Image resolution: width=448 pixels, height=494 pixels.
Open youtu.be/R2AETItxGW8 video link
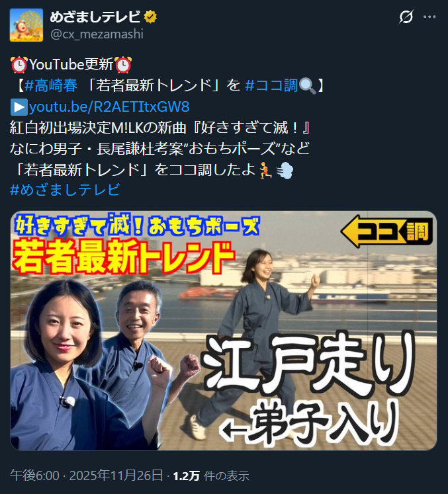109,107
